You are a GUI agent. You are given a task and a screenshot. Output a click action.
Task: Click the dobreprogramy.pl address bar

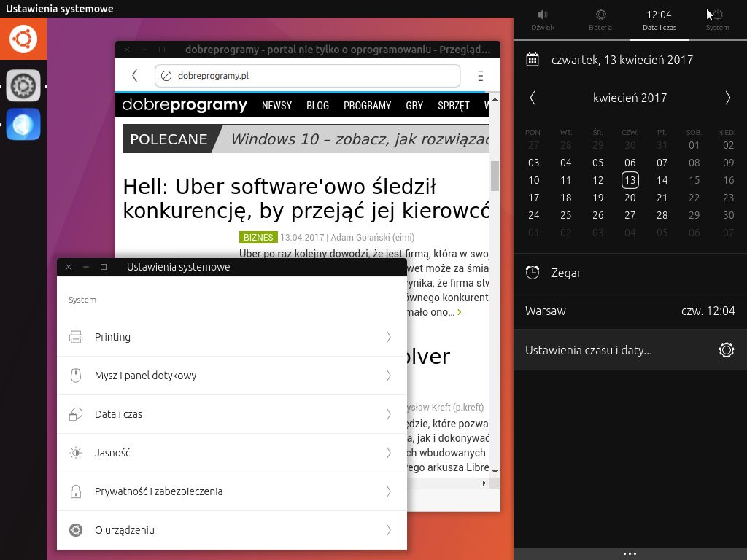[x=307, y=76]
